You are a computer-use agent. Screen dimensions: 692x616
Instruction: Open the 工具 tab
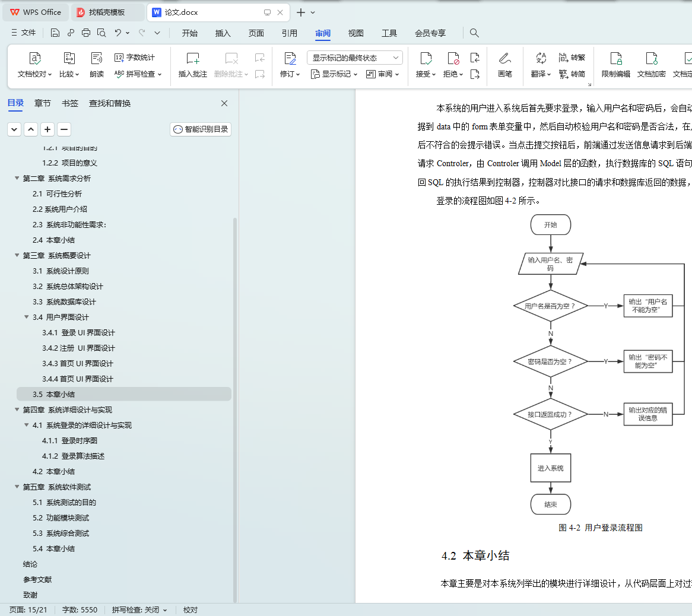[x=389, y=33]
